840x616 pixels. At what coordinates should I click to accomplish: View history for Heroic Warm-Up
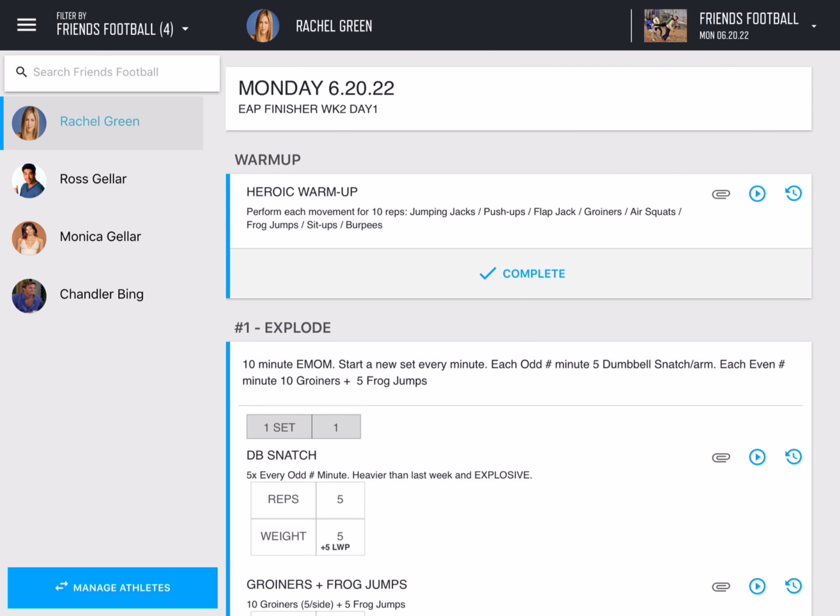click(793, 193)
